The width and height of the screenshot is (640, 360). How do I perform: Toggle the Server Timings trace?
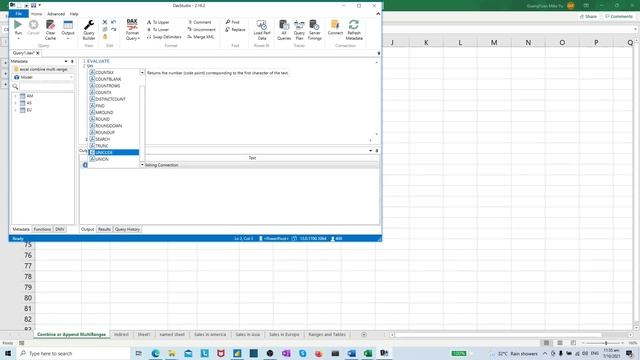(x=314, y=29)
